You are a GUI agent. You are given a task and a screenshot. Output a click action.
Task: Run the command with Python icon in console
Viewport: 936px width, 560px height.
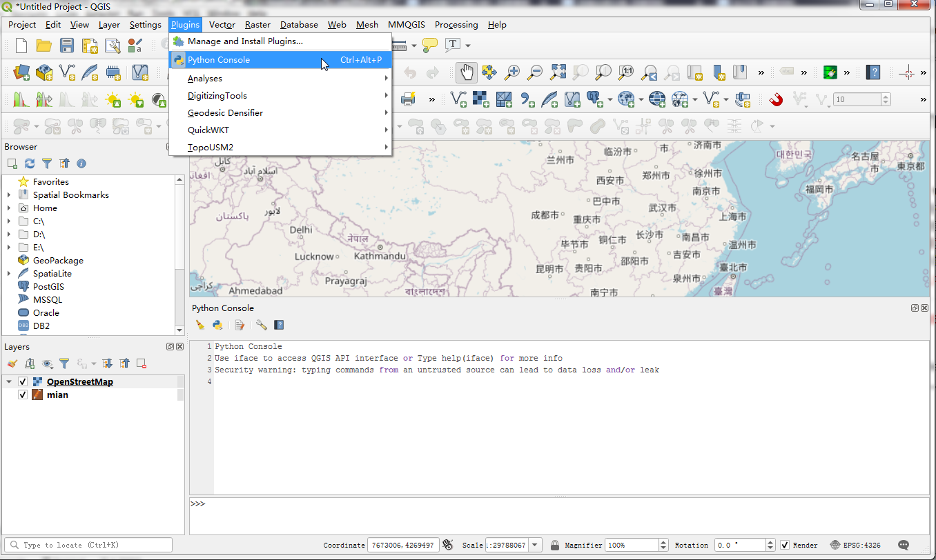coord(217,325)
